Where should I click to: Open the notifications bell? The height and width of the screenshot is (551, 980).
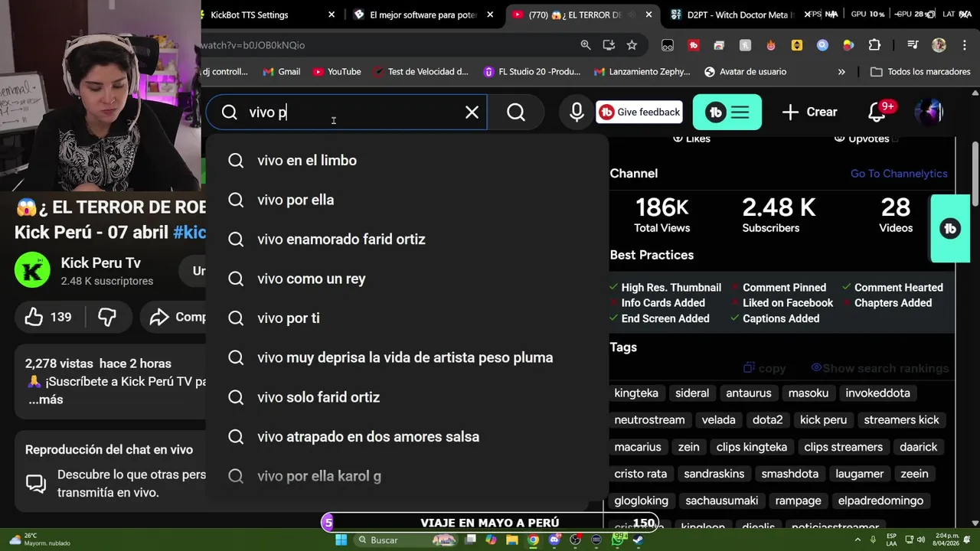click(x=877, y=112)
